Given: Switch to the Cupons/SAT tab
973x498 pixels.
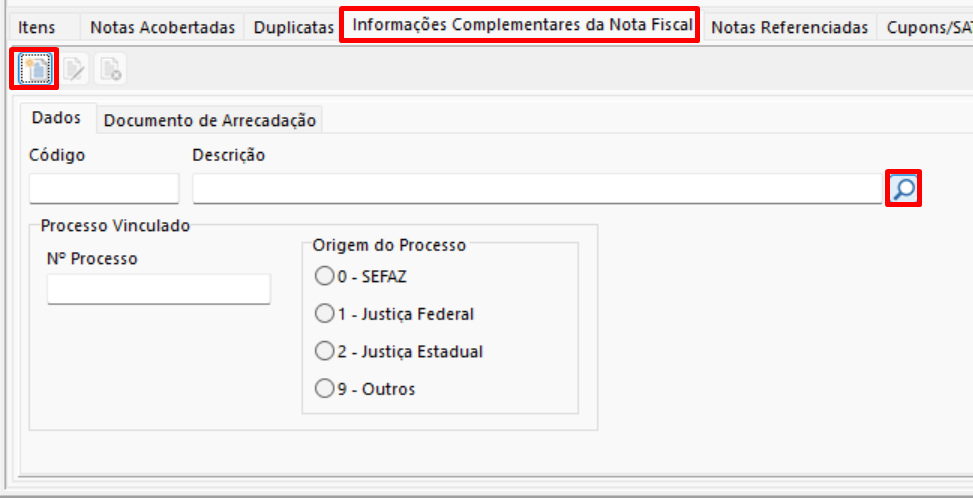Looking at the screenshot, I should click(x=925, y=27).
